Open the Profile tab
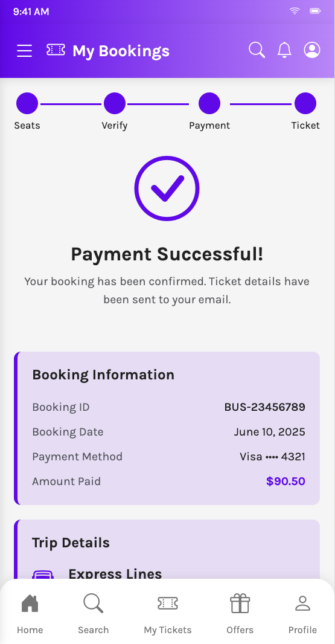 click(302, 613)
